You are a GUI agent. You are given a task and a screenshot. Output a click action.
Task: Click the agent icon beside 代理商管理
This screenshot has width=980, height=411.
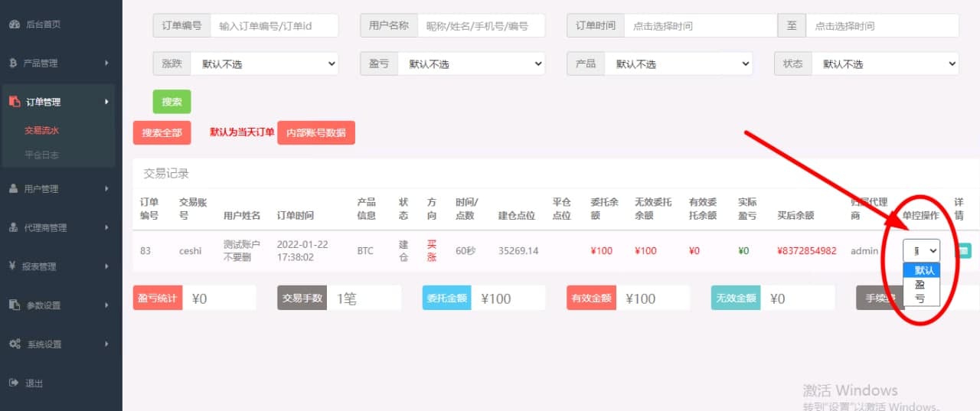click(14, 227)
